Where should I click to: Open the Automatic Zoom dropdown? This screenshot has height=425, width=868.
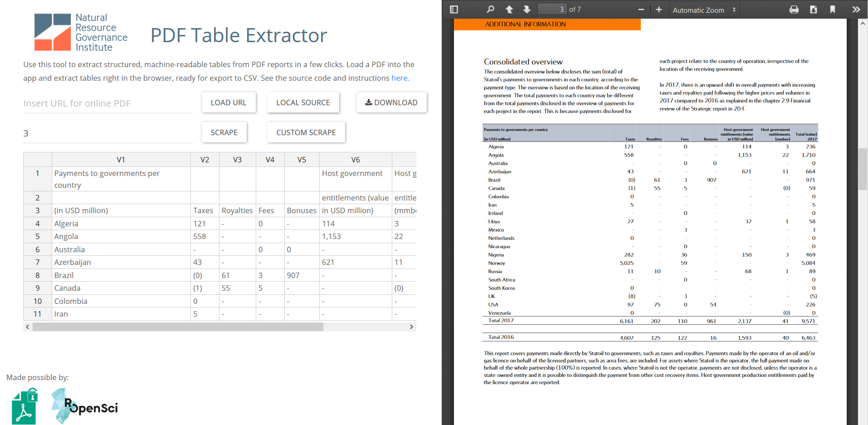(x=704, y=10)
